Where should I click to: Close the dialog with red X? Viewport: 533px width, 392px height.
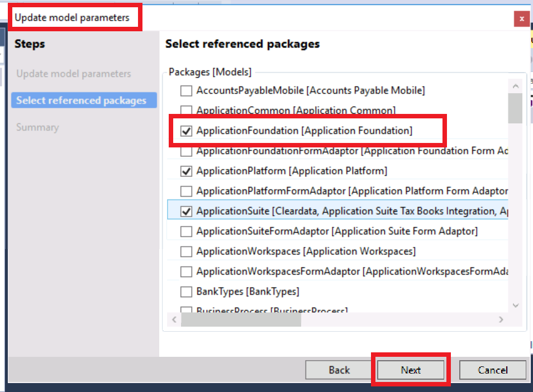click(521, 18)
